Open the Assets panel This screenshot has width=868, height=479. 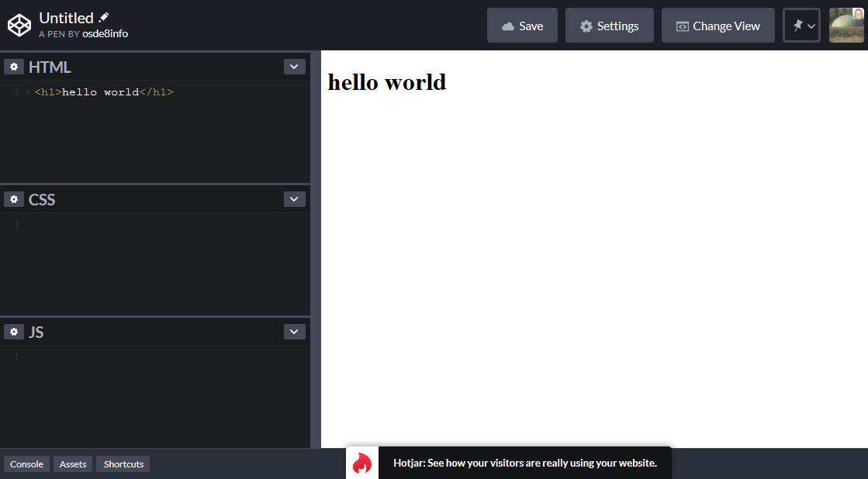(73, 463)
